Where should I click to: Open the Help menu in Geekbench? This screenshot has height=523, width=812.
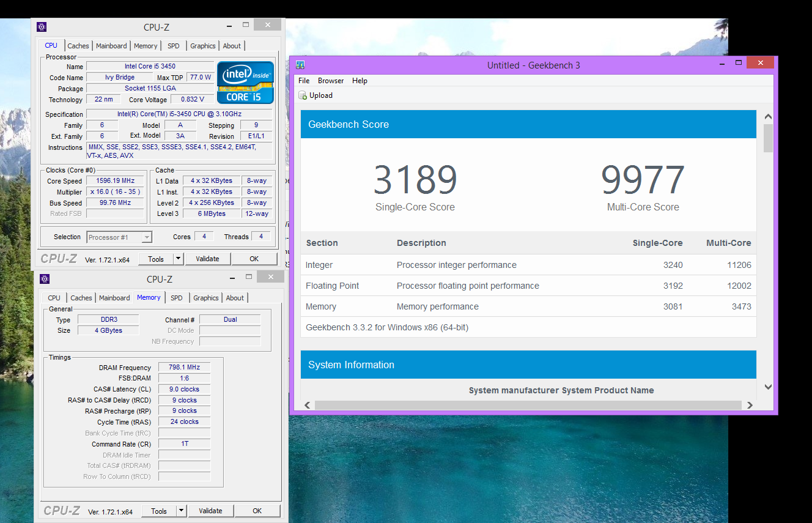click(360, 81)
